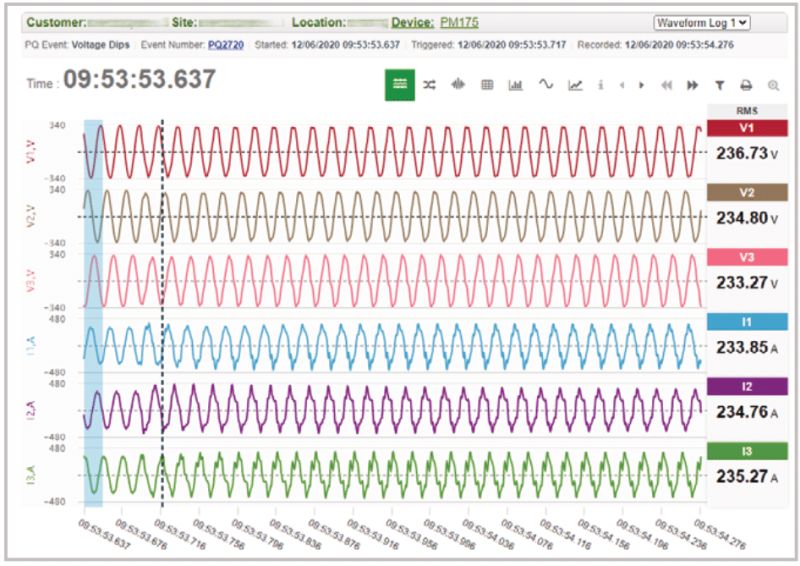Viewport: 800px width, 566px height.
Task: Open the PM175 device link
Action: coord(459,22)
